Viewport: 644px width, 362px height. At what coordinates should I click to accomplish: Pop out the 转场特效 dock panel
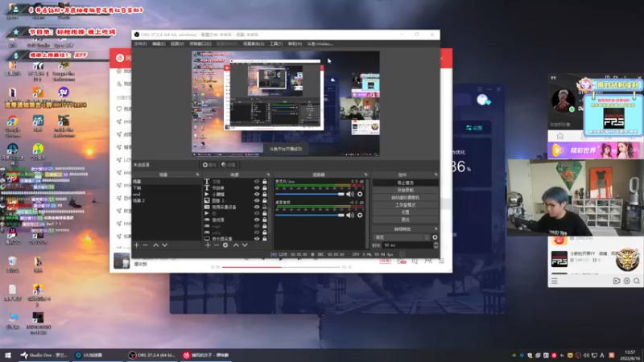pos(436,229)
